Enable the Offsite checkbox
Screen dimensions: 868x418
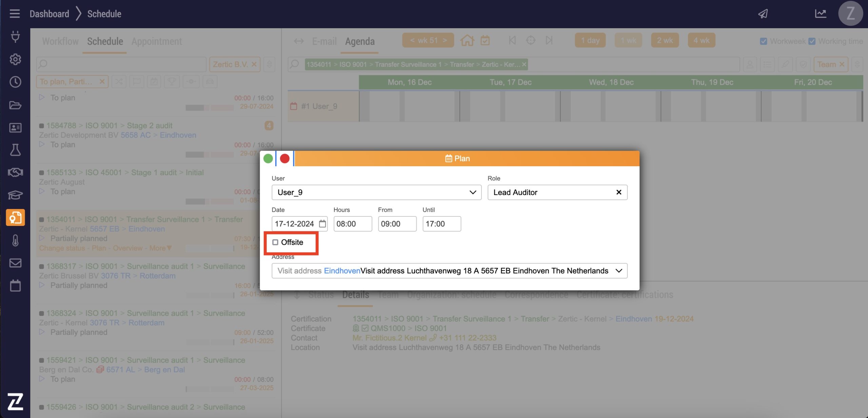click(275, 242)
